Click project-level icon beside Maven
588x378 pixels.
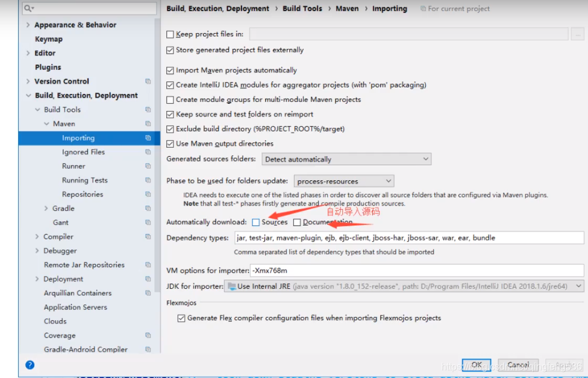pyautogui.click(x=148, y=124)
